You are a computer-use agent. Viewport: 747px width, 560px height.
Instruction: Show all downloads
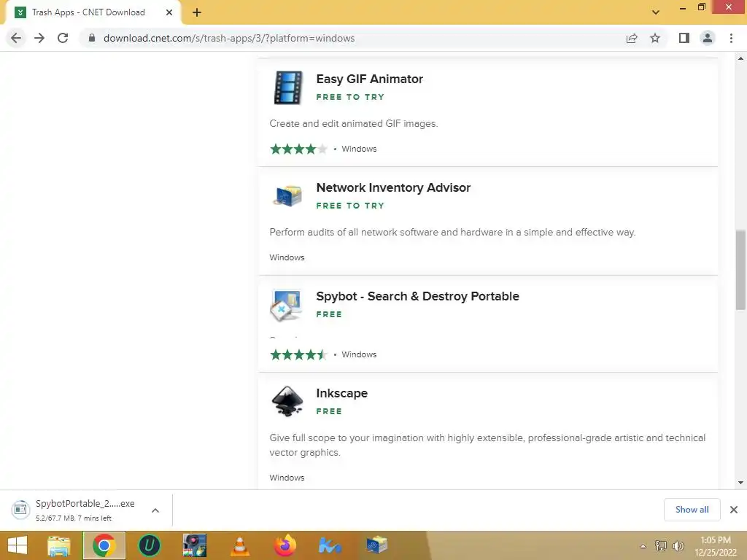point(692,510)
